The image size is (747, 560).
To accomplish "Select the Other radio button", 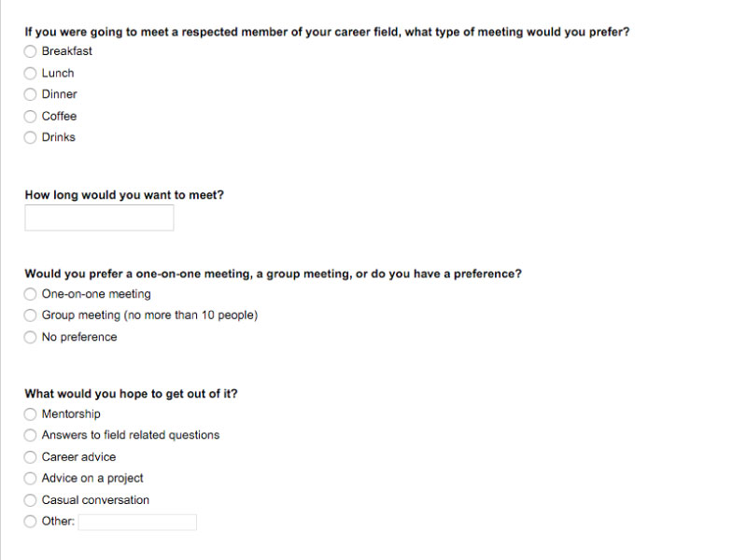I will click(30, 522).
